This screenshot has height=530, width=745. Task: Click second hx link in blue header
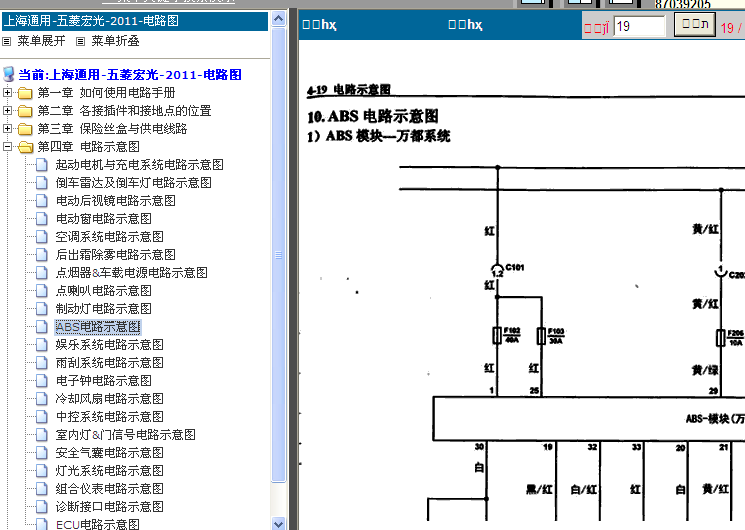tap(465, 24)
